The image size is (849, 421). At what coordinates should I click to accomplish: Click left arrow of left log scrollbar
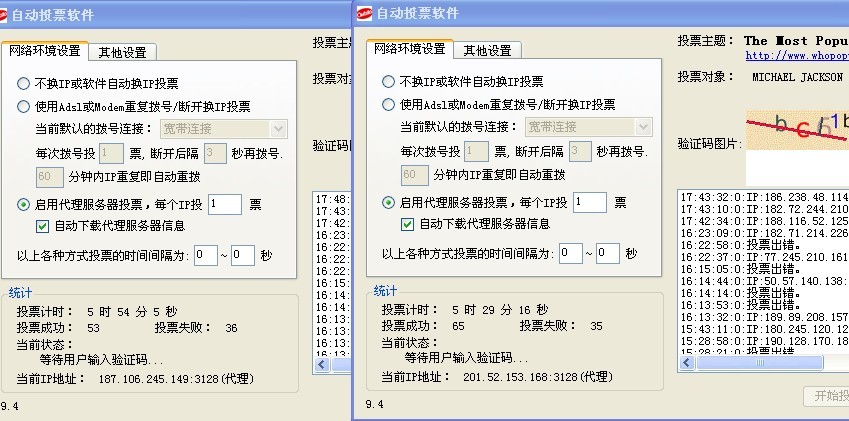coord(322,365)
